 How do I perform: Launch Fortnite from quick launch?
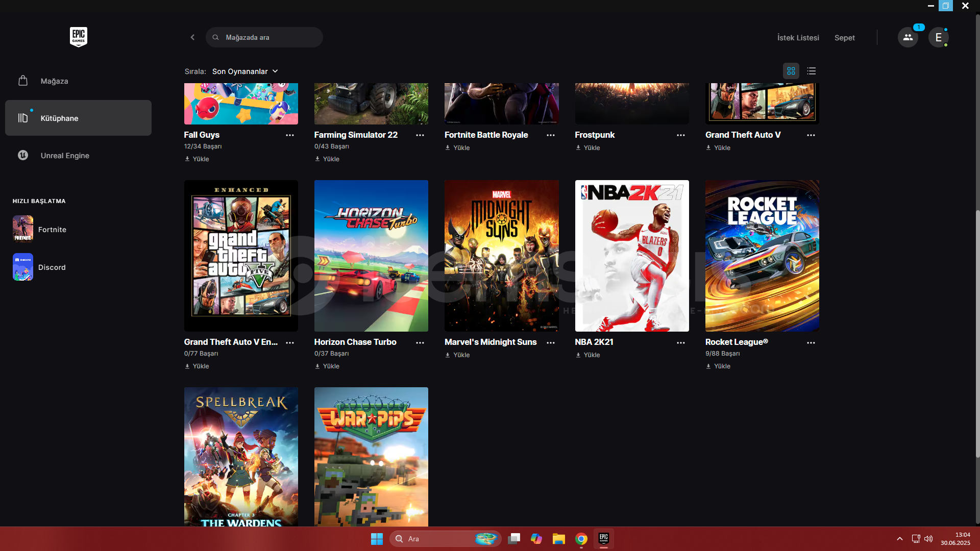click(x=40, y=229)
